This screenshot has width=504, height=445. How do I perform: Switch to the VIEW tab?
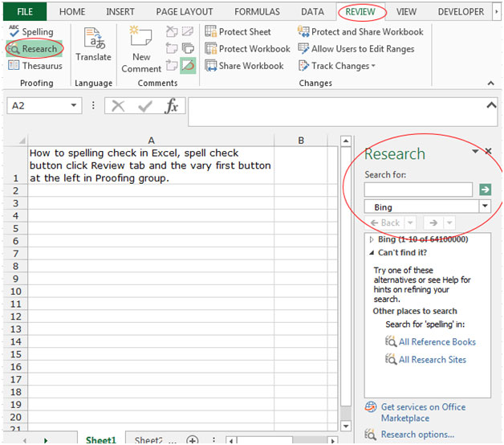point(406,12)
